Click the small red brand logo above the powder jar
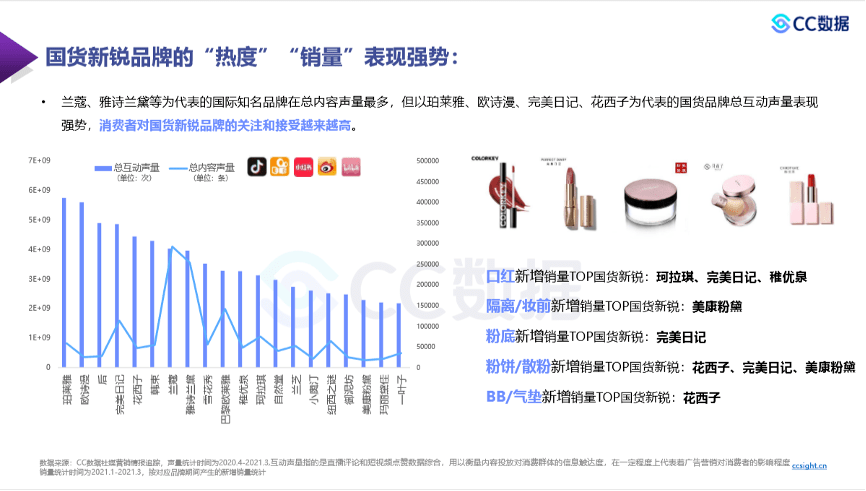This screenshot has height=491, width=866. coord(681,167)
